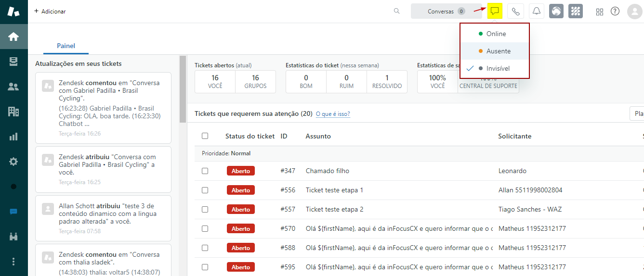
Task: Tick the checkbox for ticket #347
Action: point(205,171)
